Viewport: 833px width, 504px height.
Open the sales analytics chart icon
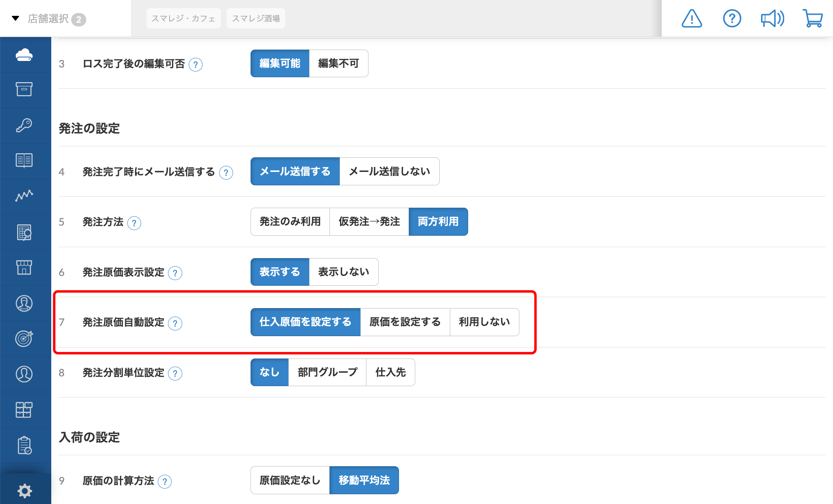(25, 196)
